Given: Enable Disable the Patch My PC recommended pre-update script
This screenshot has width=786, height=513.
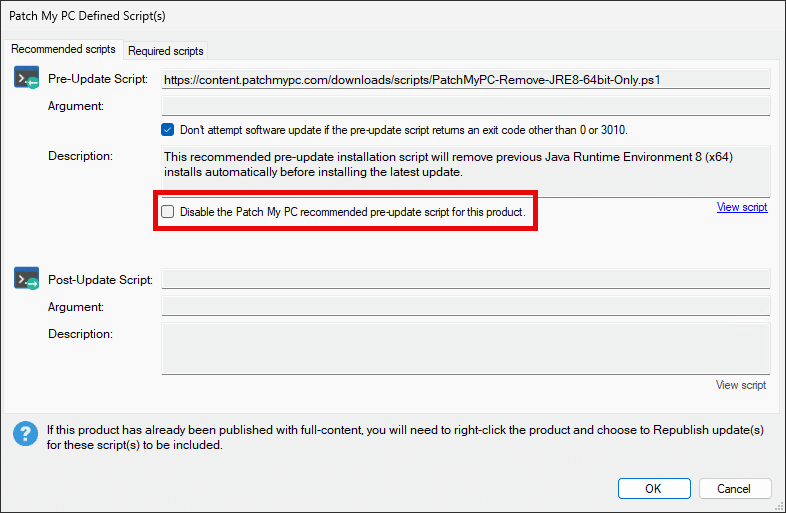Looking at the screenshot, I should click(x=168, y=212).
